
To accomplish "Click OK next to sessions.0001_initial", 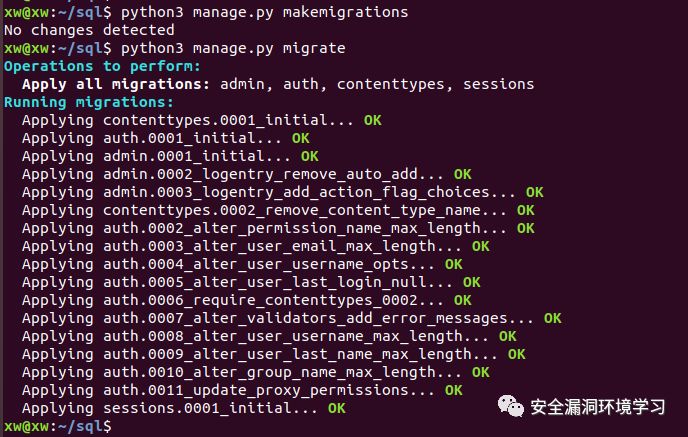I will coord(337,408).
